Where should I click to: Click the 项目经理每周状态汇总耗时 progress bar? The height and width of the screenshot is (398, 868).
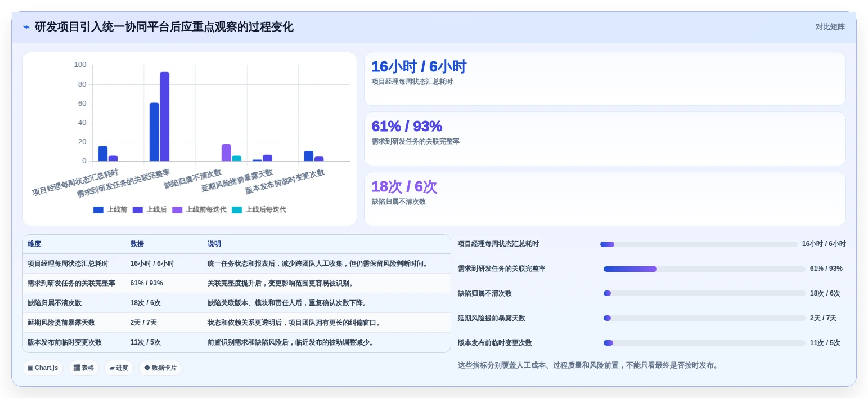pos(699,244)
